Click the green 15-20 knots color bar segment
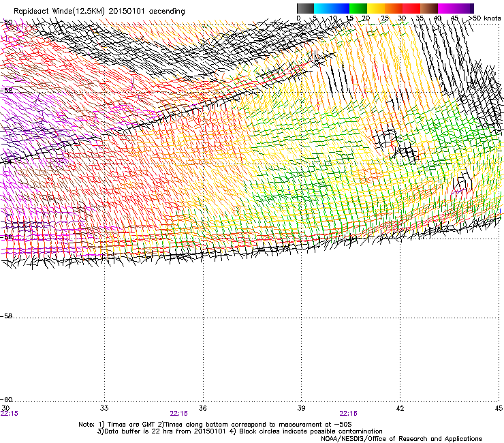 (358, 8)
